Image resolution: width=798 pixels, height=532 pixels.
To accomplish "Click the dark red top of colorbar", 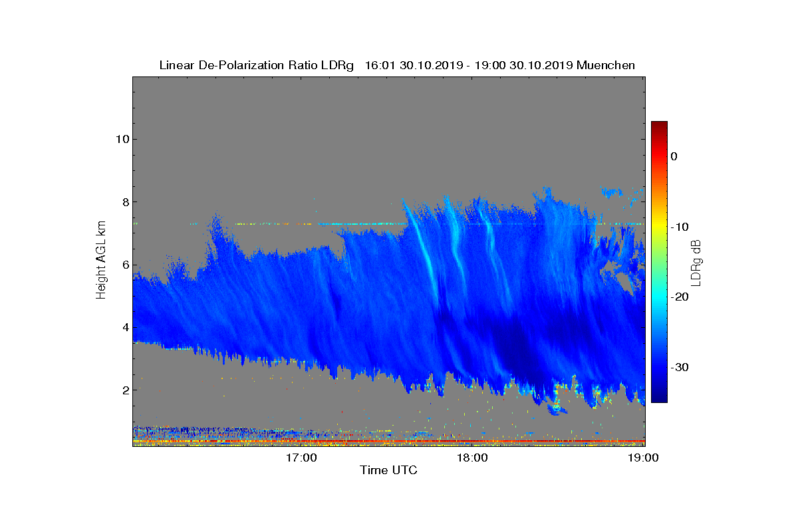I will (x=659, y=126).
